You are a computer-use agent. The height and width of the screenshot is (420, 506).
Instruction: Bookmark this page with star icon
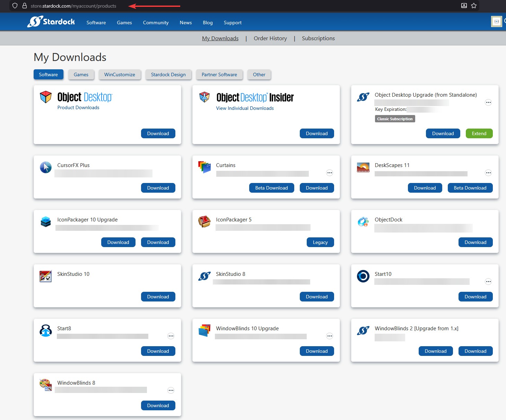474,6
